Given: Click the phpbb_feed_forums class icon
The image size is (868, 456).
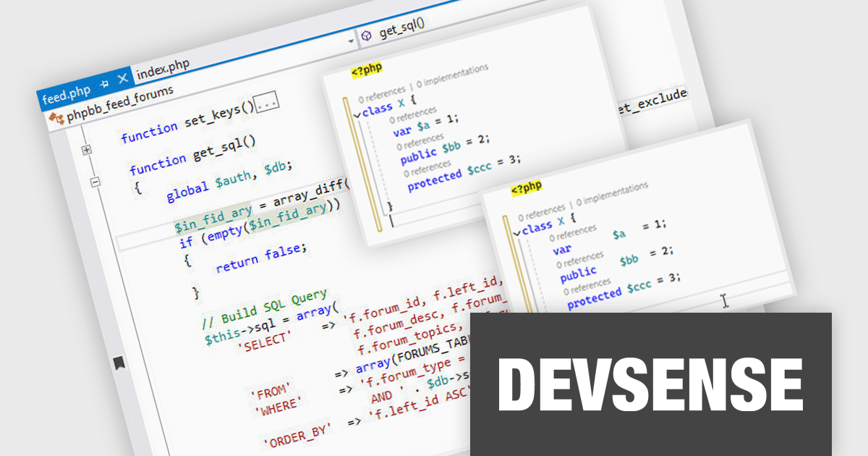Looking at the screenshot, I should coord(56,117).
